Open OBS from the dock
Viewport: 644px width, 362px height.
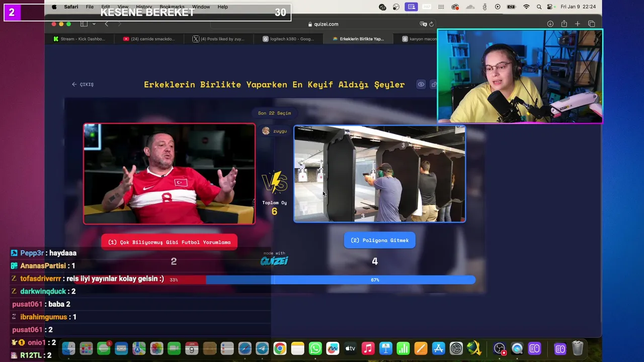(499, 348)
